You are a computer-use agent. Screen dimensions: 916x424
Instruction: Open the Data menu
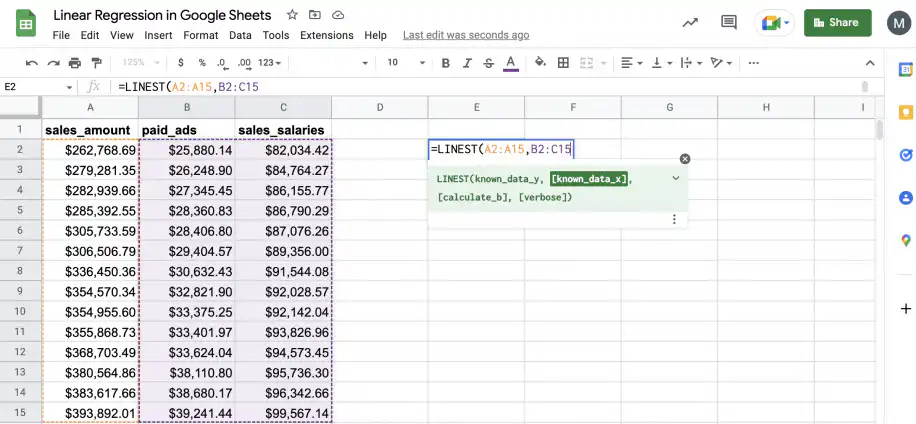pos(240,35)
